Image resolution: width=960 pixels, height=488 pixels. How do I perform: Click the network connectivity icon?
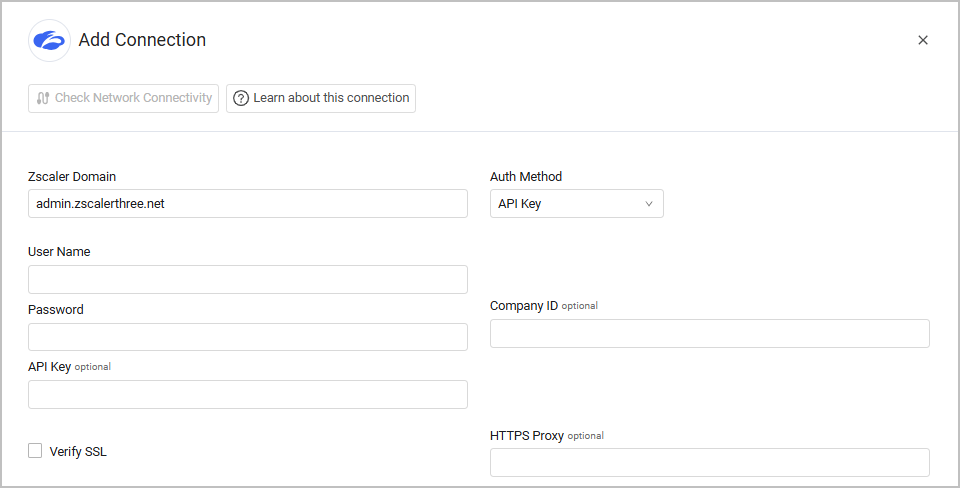(x=43, y=98)
